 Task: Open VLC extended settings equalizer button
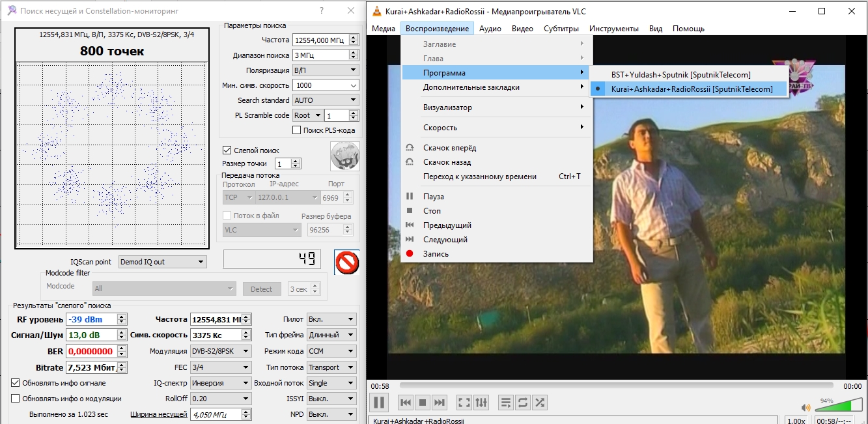481,403
